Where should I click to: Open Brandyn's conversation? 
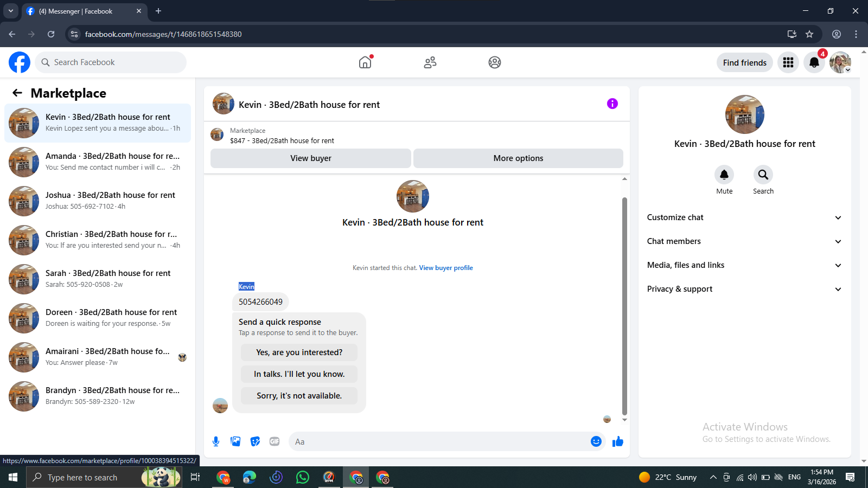click(98, 396)
